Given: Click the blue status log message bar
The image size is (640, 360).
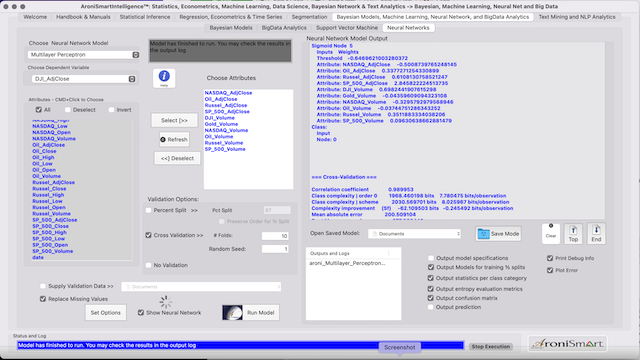Looking at the screenshot, I should [x=240, y=345].
